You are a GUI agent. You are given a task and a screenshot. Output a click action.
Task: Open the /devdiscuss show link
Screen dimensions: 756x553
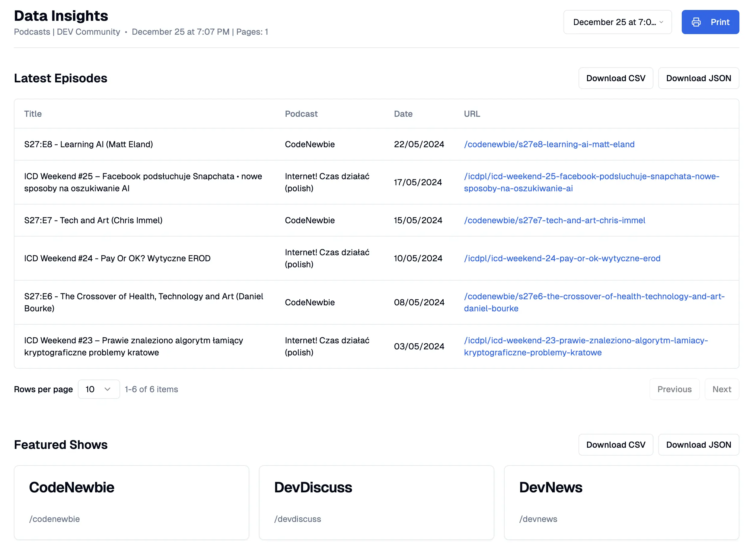coord(297,519)
